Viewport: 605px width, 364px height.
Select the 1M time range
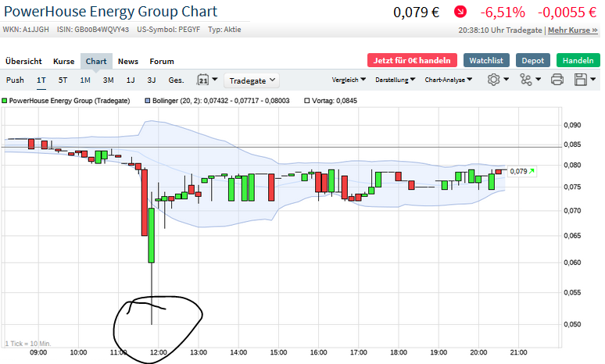coord(85,80)
